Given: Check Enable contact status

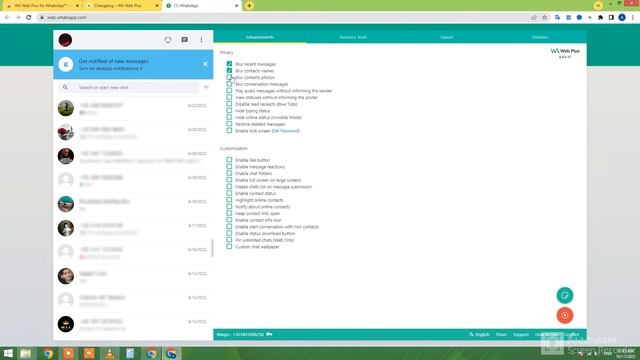Looking at the screenshot, I should tap(229, 193).
